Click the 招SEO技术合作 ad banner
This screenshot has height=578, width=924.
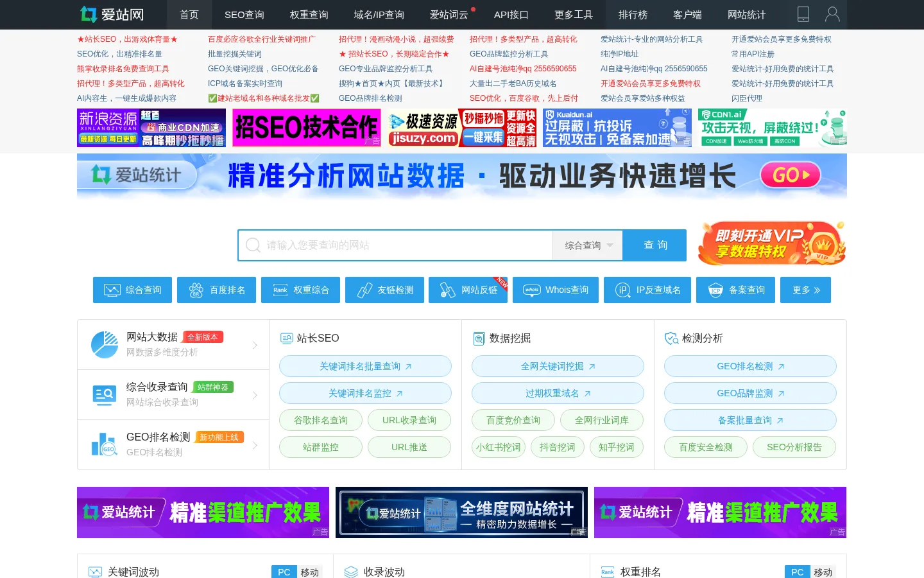click(x=307, y=128)
